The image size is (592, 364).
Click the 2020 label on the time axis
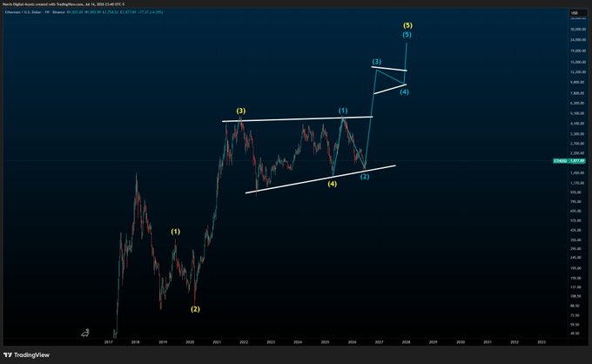(190, 342)
